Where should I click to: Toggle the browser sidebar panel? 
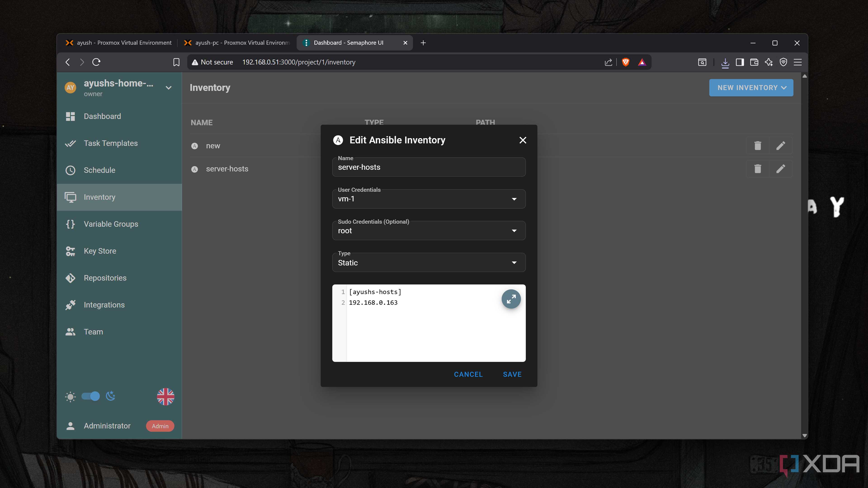click(x=740, y=62)
